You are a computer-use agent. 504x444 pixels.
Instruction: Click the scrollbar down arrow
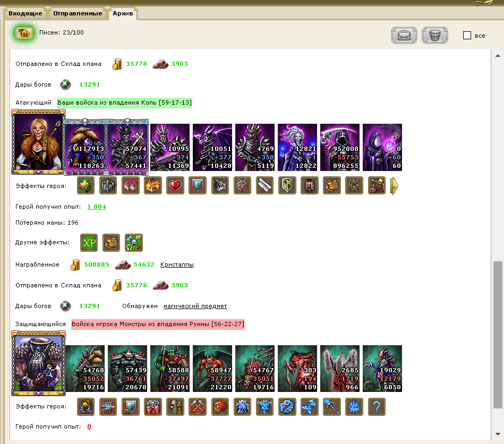point(498,434)
